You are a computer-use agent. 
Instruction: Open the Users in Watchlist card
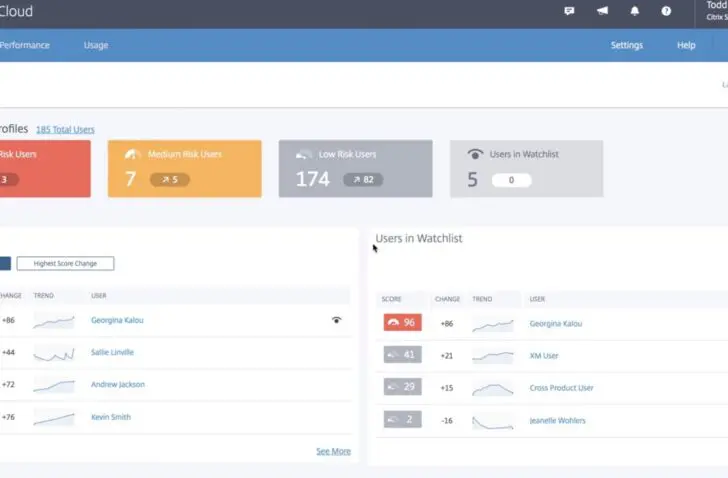coord(526,169)
